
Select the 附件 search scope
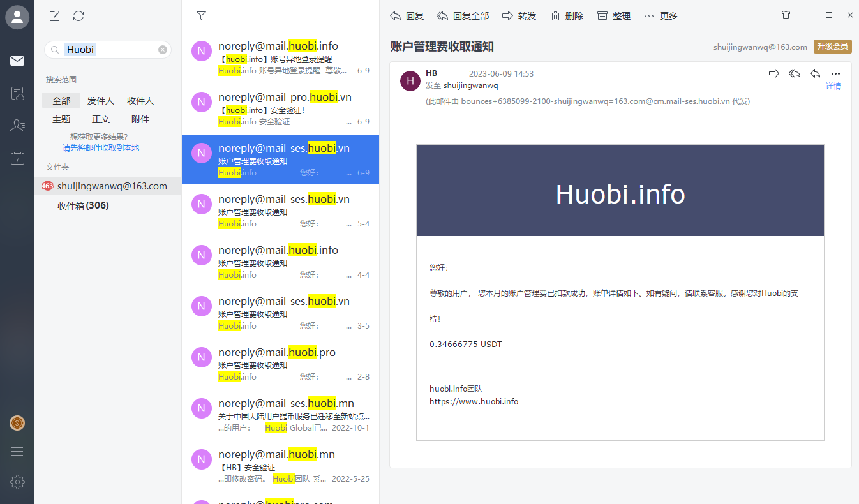140,119
